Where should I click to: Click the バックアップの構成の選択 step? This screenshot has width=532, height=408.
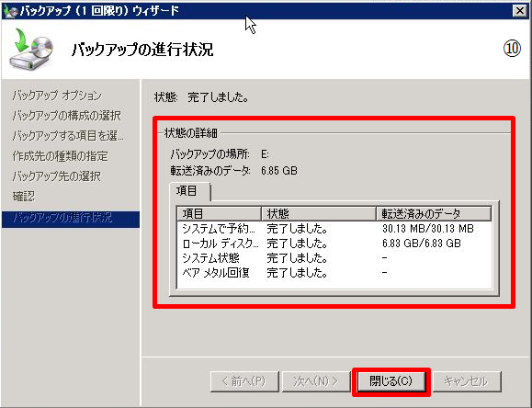tap(66, 116)
